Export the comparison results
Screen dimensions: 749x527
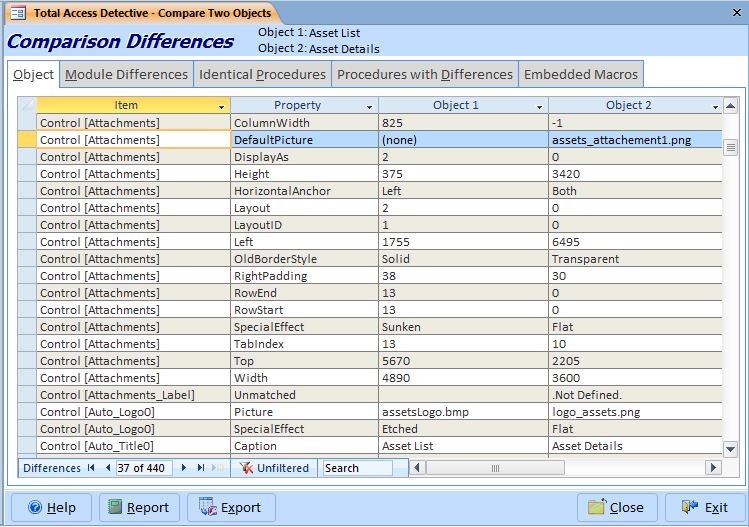point(231,507)
